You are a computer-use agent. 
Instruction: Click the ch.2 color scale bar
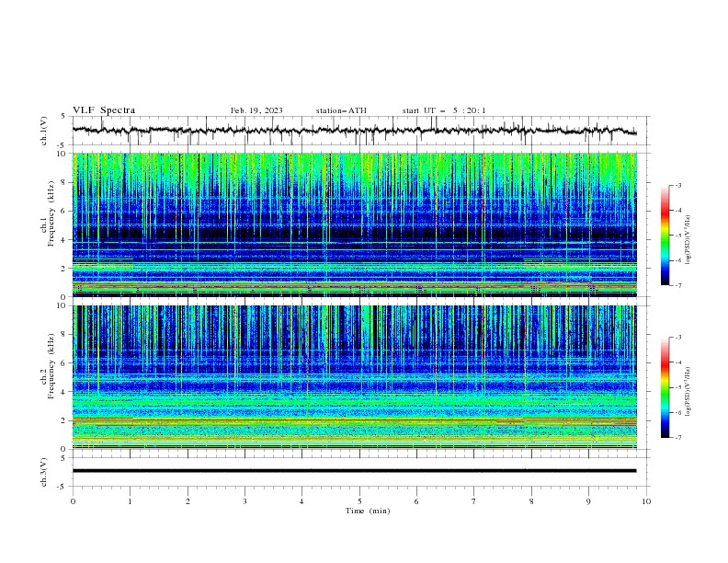[665, 387]
